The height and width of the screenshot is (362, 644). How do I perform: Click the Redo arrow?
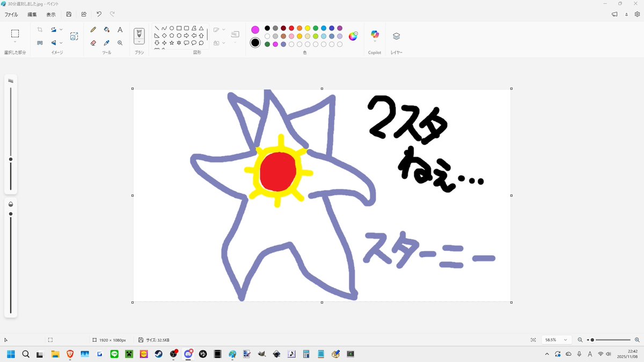click(112, 14)
